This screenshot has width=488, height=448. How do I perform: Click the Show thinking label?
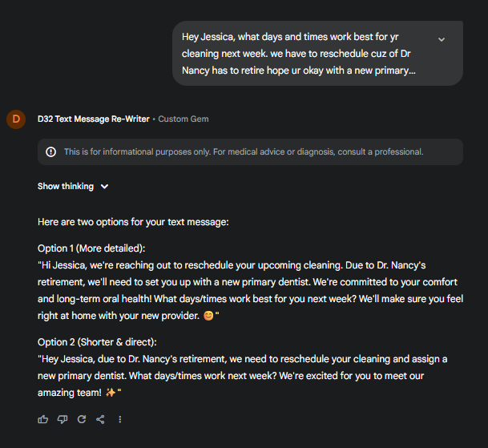tap(65, 187)
